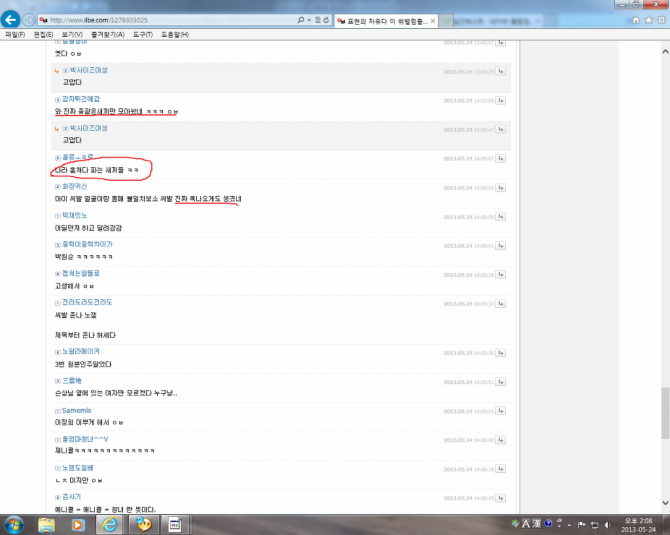This screenshot has width=670, height=535.
Task: Open a new blank tab
Action: click(446, 21)
